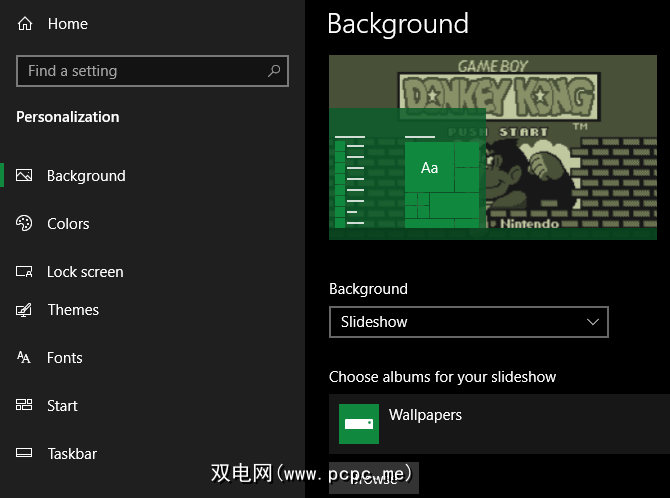Image resolution: width=670 pixels, height=498 pixels.
Task: Go to Lock screen settings
Action: click(x=85, y=272)
